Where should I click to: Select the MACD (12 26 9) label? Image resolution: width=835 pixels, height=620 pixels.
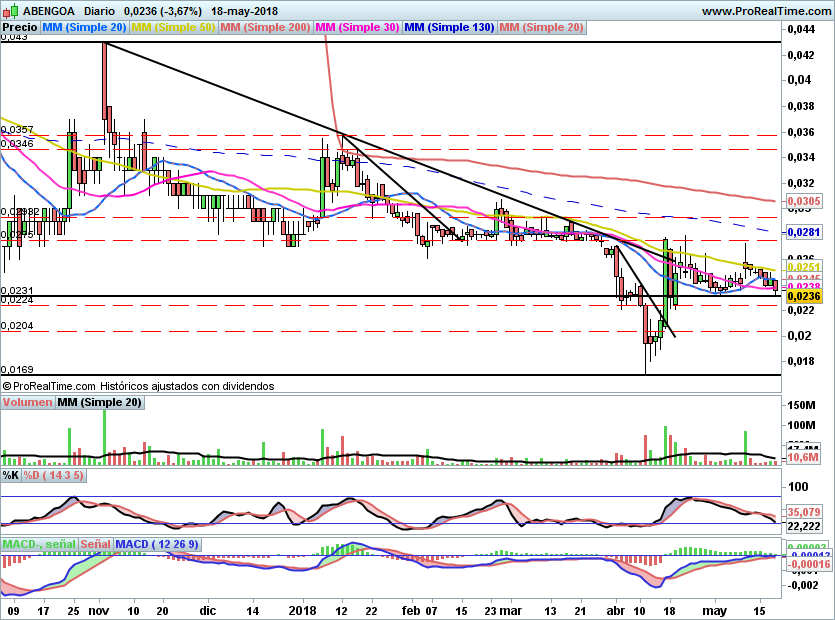[158, 544]
